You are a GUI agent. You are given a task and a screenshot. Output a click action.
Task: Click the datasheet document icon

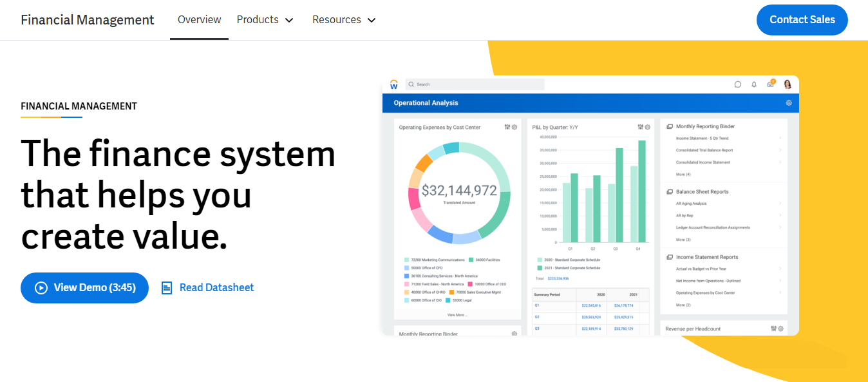(167, 288)
